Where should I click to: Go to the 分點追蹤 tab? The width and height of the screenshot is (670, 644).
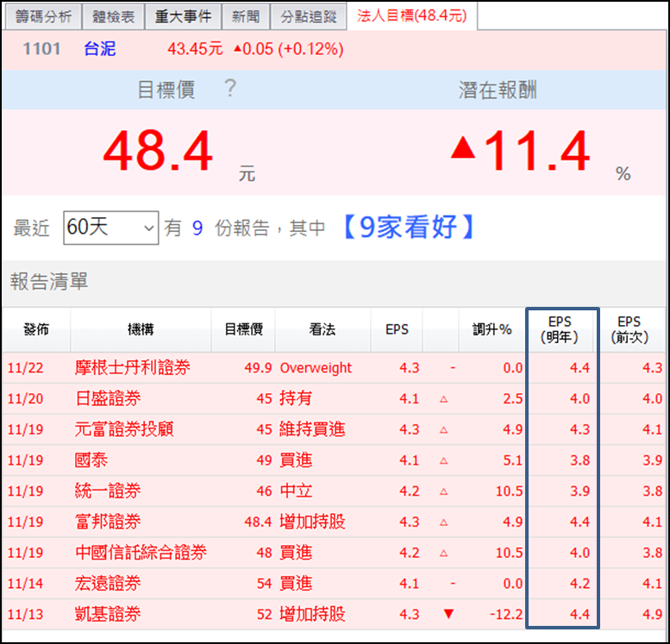309,16
